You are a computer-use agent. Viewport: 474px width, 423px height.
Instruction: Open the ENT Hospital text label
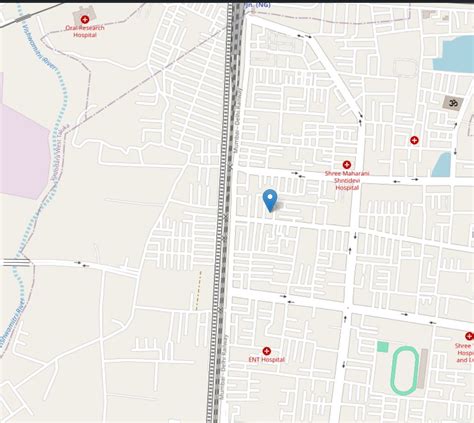point(267,360)
